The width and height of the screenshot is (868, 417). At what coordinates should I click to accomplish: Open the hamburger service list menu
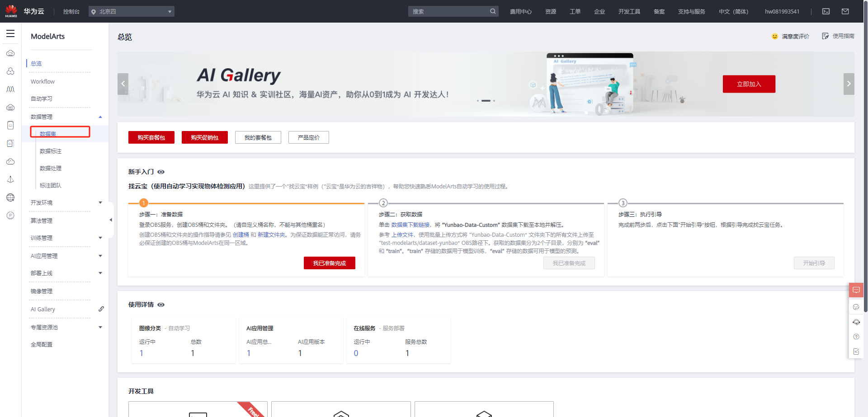click(10, 33)
